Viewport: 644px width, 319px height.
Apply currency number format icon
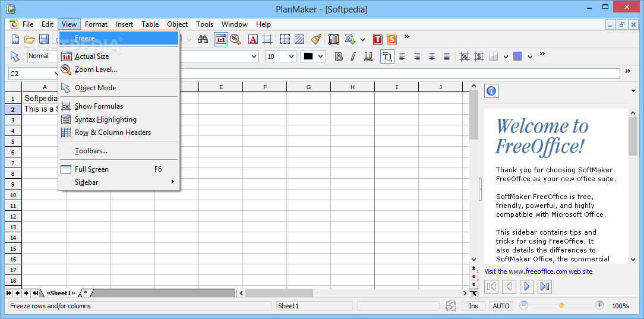[478, 56]
